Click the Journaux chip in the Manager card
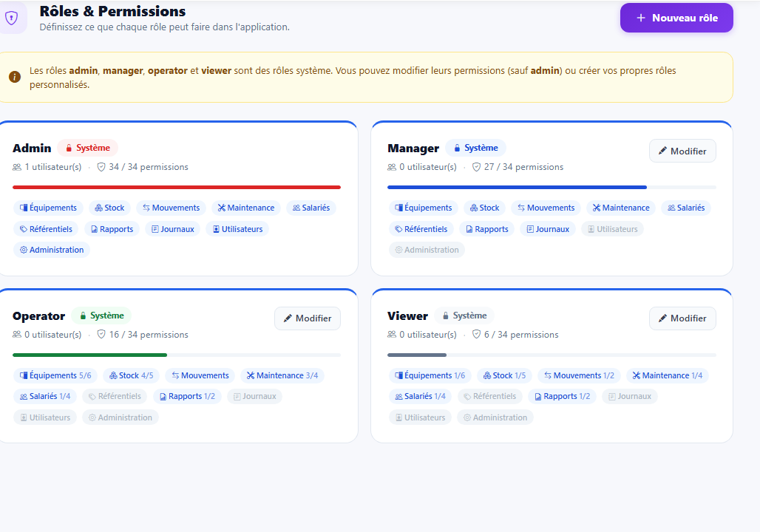Viewport: 760px width, 532px height. [548, 229]
